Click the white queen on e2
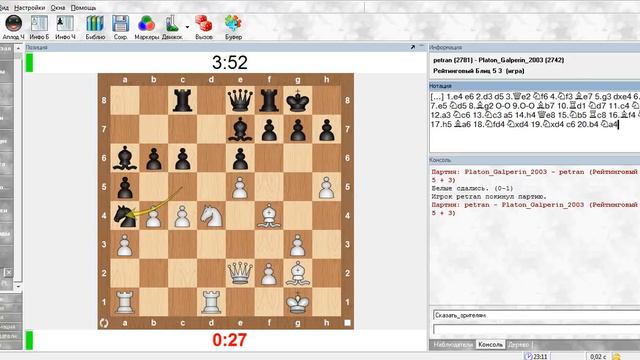Image resolution: width=640 pixels, height=360 pixels. [x=240, y=273]
